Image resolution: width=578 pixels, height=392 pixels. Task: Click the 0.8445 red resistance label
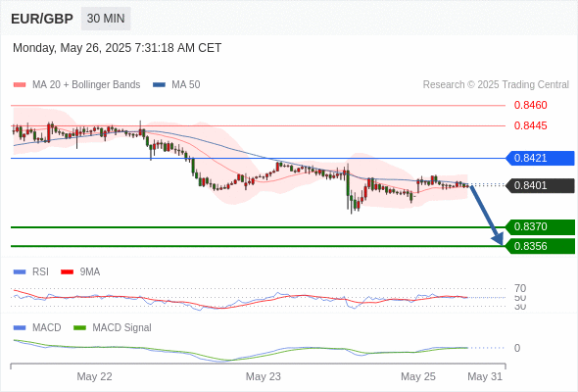coord(530,125)
